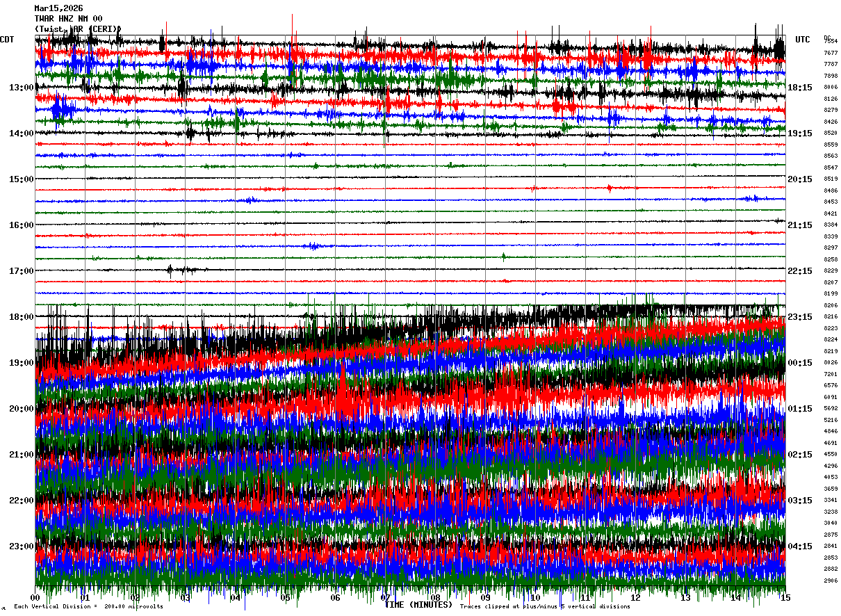Viewport: 841px width, 616px height.
Task: Click the DC offset value 8279
Action: [831, 111]
